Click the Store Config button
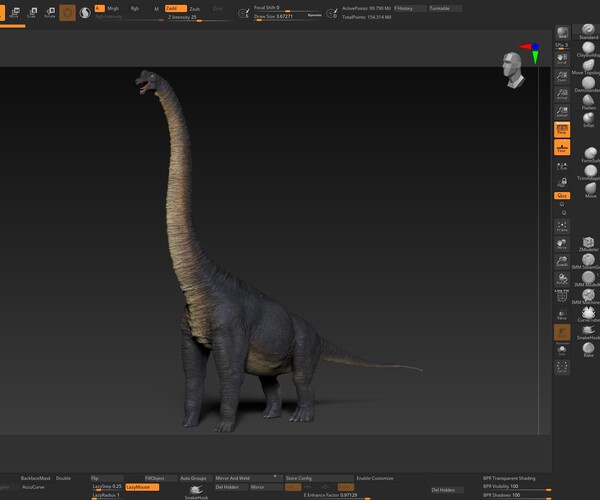 pos(319,478)
